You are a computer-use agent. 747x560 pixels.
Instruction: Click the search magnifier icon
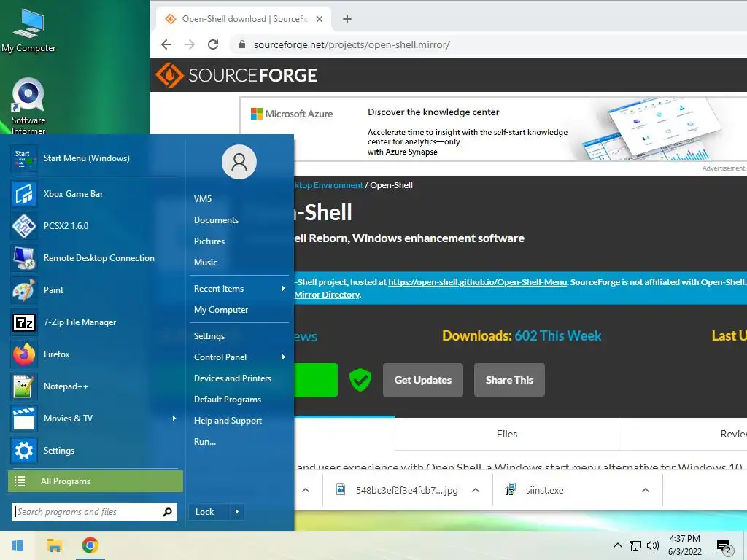click(167, 512)
